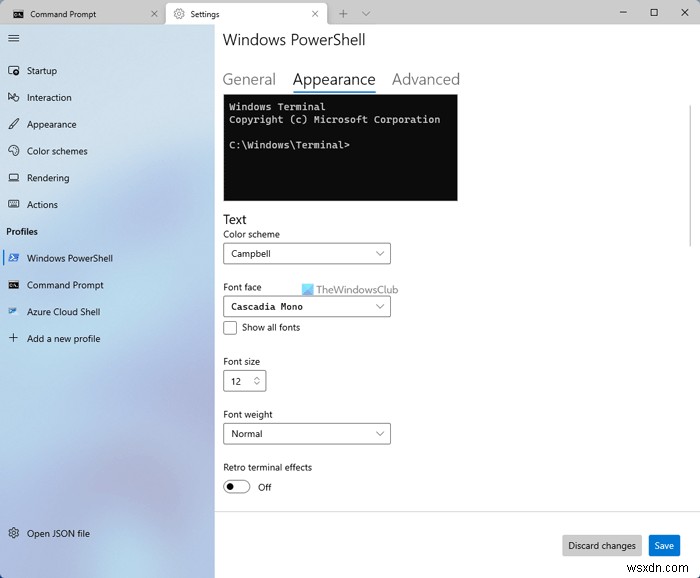This screenshot has height=578, width=700.
Task: Open the hamburger navigation menu
Action: click(x=14, y=38)
